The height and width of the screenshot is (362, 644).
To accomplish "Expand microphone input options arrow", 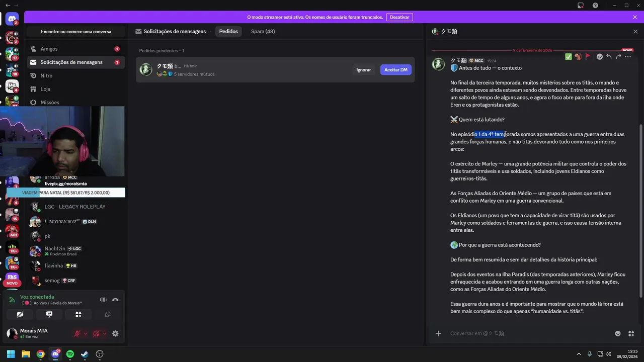I will click(86, 333).
